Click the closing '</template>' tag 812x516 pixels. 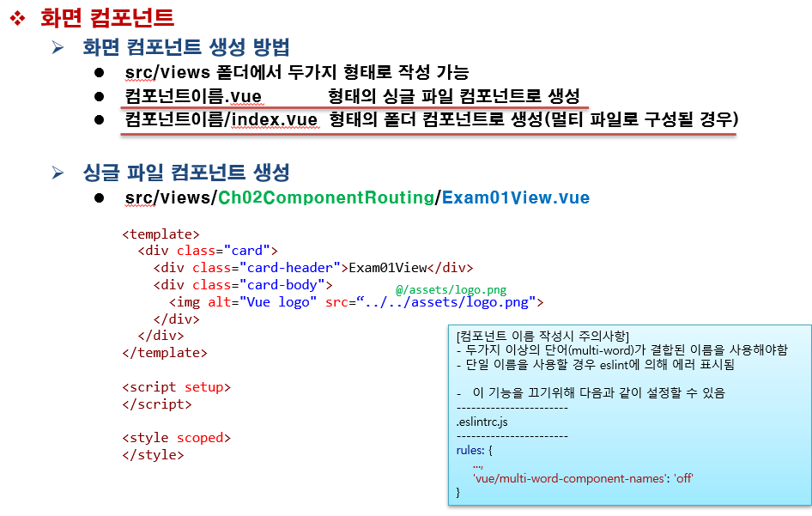(165, 353)
